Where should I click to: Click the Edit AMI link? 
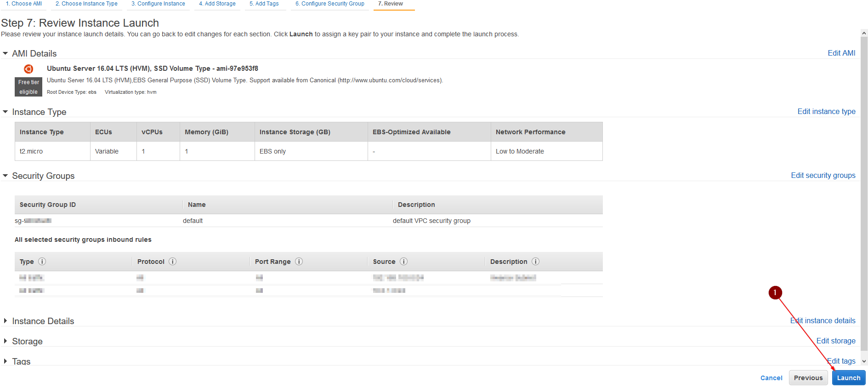click(x=841, y=53)
